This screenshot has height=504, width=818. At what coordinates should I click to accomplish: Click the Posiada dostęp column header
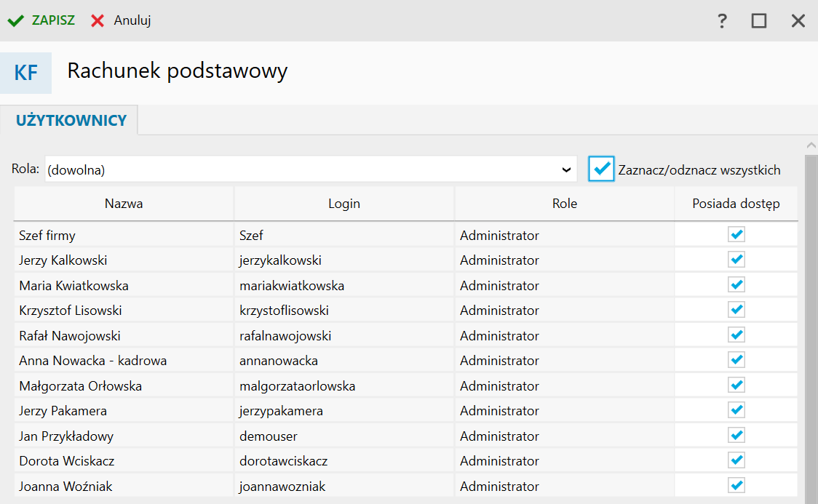click(x=736, y=204)
